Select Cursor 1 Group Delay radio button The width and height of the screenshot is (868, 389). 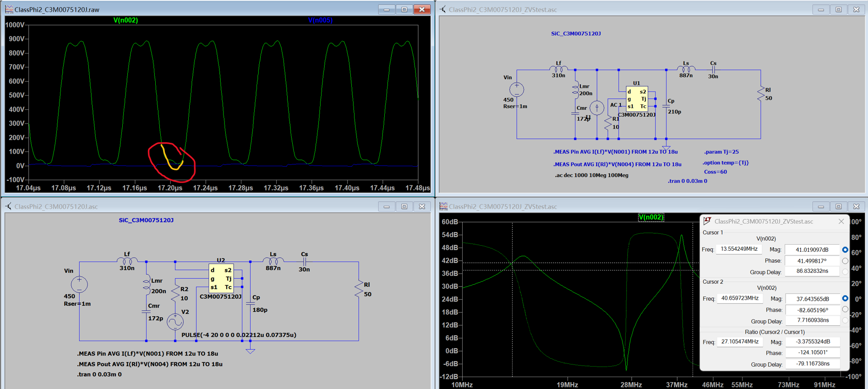click(x=845, y=271)
